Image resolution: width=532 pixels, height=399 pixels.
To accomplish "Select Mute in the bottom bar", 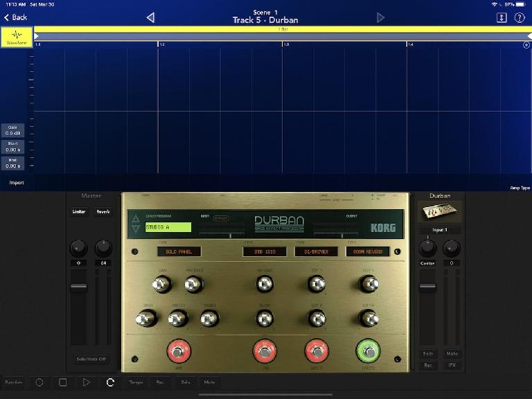I will tap(209, 382).
